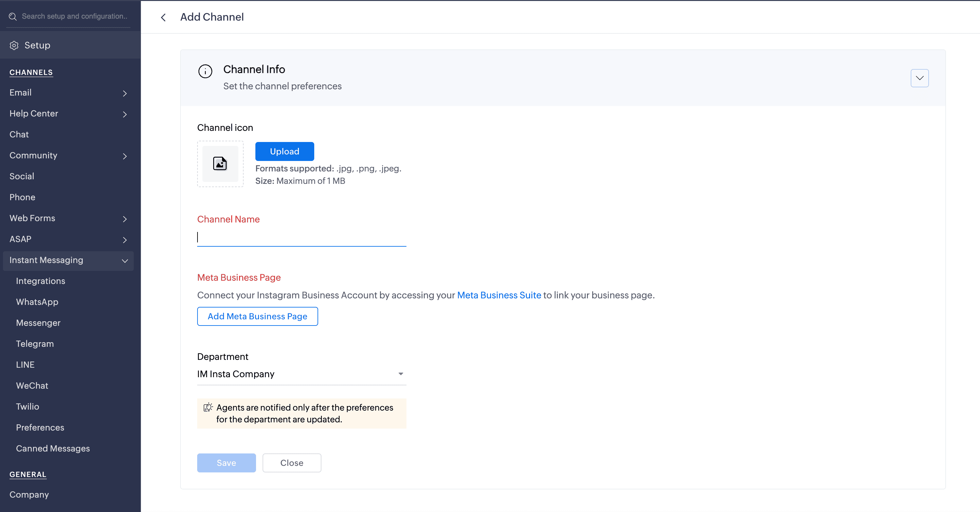Viewport: 980px width, 512px height.
Task: Open WhatsApp under Instant Messaging
Action: tap(37, 302)
